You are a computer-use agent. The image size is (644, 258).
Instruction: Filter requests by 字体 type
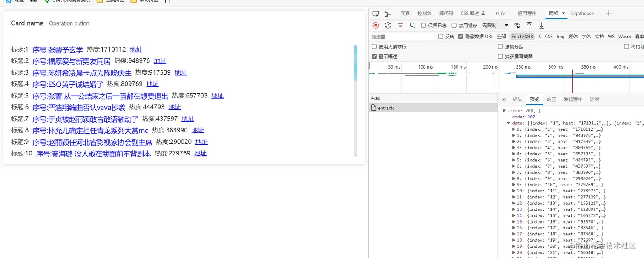pyautogui.click(x=586, y=37)
